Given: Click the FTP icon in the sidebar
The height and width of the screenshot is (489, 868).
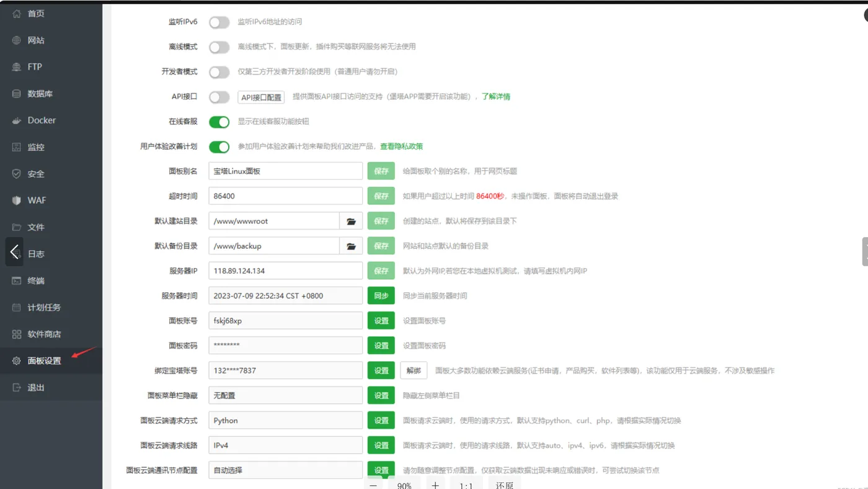Looking at the screenshot, I should 17,67.
